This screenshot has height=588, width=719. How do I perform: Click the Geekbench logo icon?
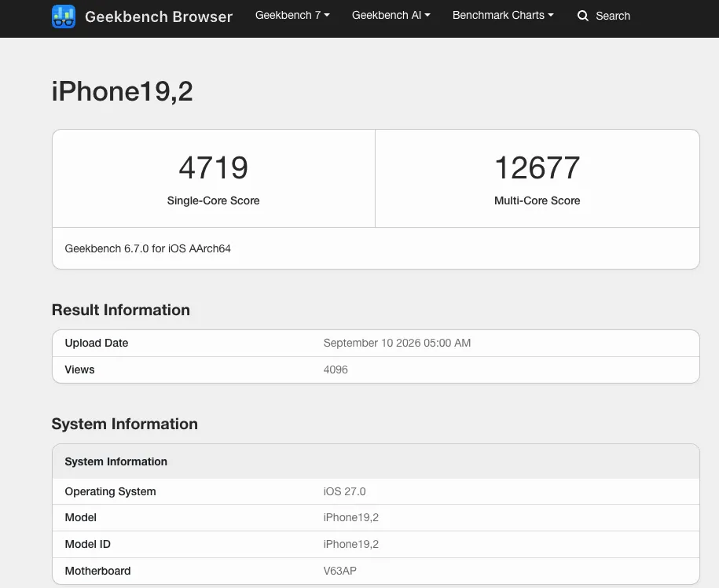tap(64, 17)
